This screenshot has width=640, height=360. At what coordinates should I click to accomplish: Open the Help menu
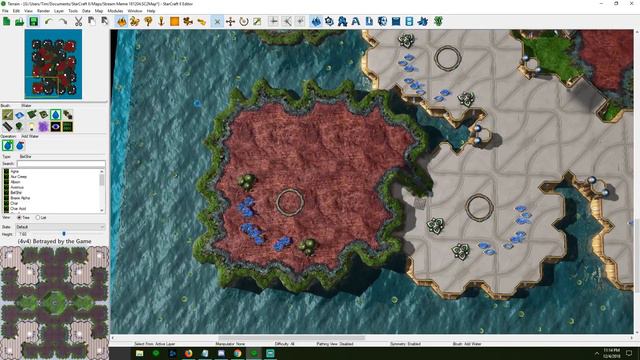click(151, 11)
